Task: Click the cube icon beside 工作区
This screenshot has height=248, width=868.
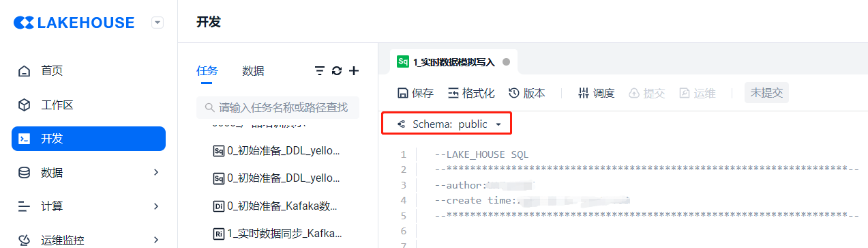Action: [x=25, y=105]
